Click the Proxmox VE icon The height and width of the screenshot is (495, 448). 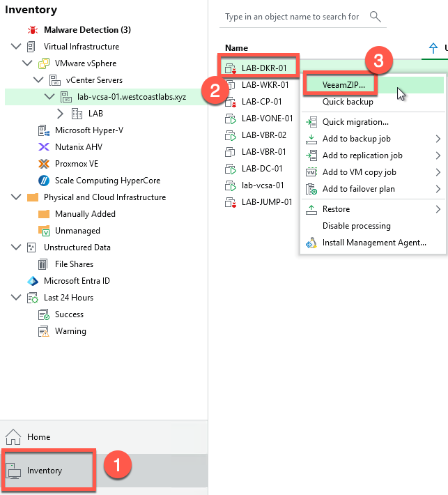point(43,164)
